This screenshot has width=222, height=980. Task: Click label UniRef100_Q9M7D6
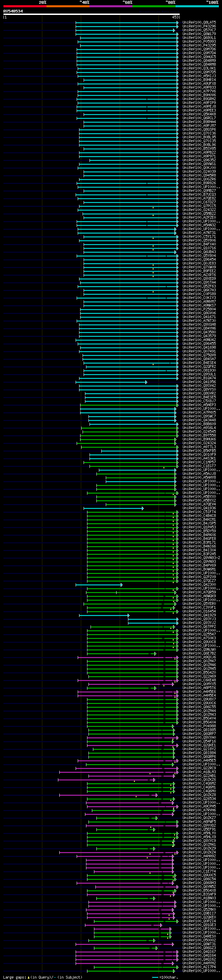(199, 49)
